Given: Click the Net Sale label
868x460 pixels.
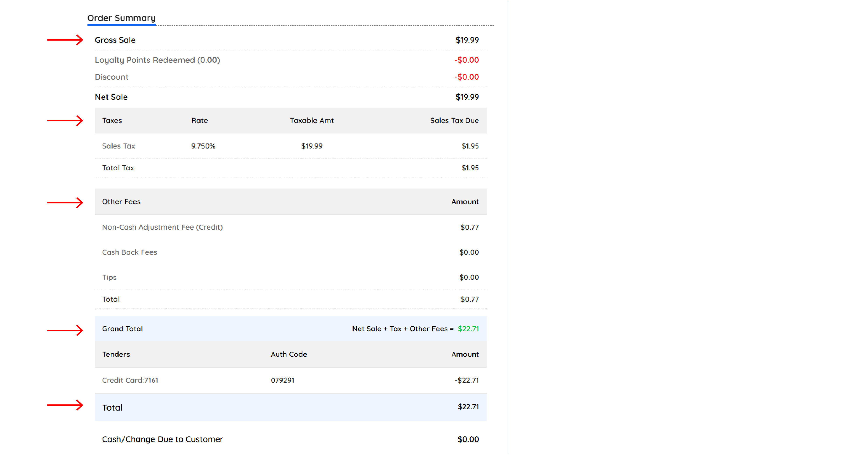Looking at the screenshot, I should tap(111, 97).
